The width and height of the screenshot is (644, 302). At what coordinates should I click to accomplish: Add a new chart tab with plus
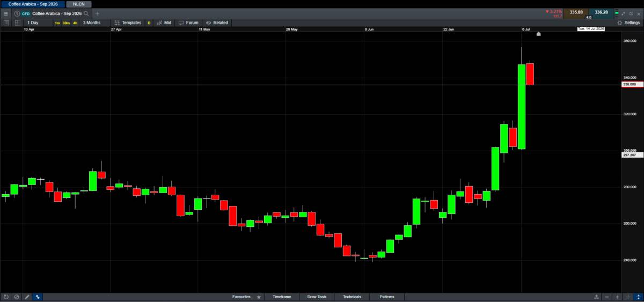pos(97,13)
